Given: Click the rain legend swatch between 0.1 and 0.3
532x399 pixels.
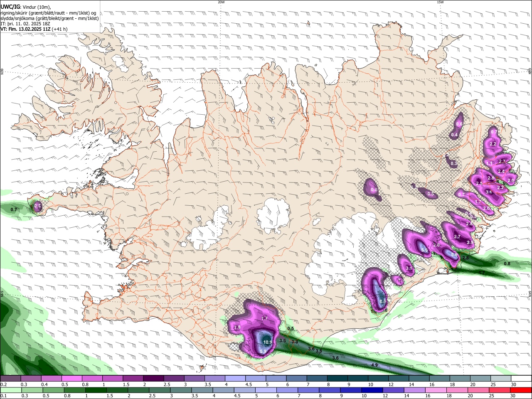Looking at the screenshot, I should point(10,390).
